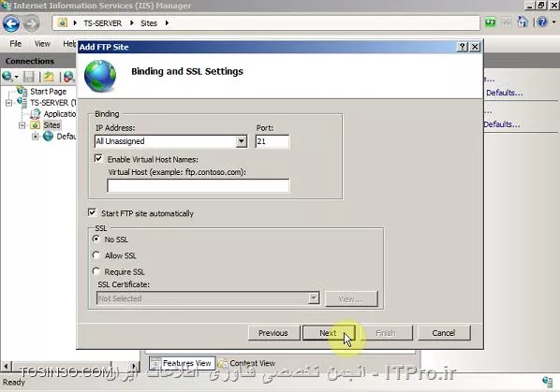Open the SSL Certificate dropdown arrow

point(314,298)
